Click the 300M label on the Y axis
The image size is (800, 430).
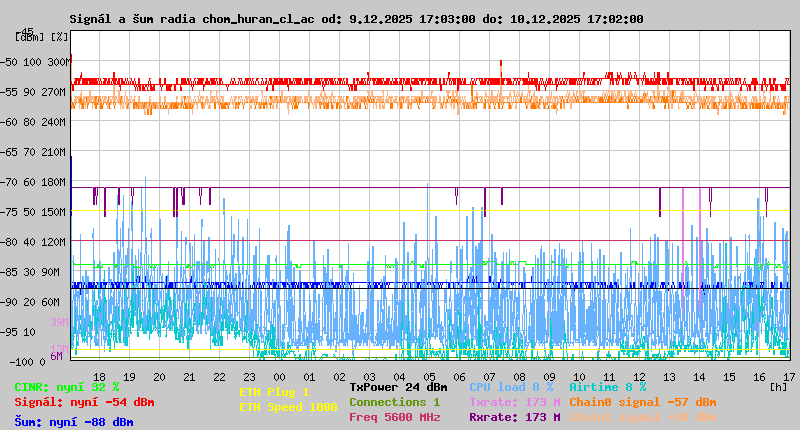point(59,62)
